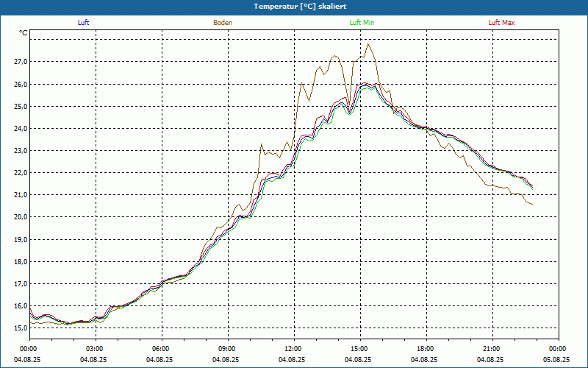Click the '15:00' time axis label
The width and height of the screenshot is (588, 368).
360,349
